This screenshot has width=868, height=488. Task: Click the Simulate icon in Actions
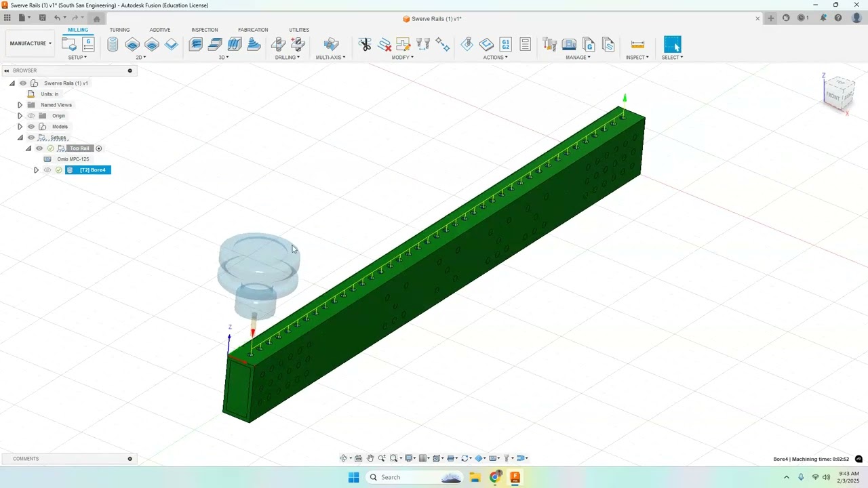coord(467,45)
